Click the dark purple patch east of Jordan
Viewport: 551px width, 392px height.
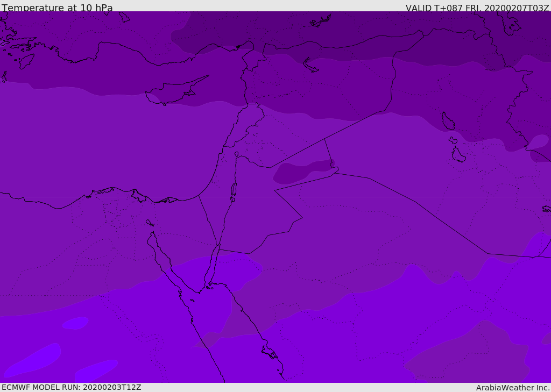pos(303,172)
